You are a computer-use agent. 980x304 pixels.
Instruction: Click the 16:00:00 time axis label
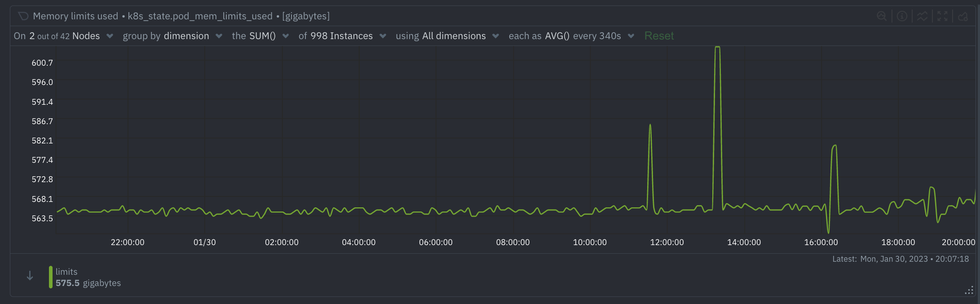click(821, 242)
